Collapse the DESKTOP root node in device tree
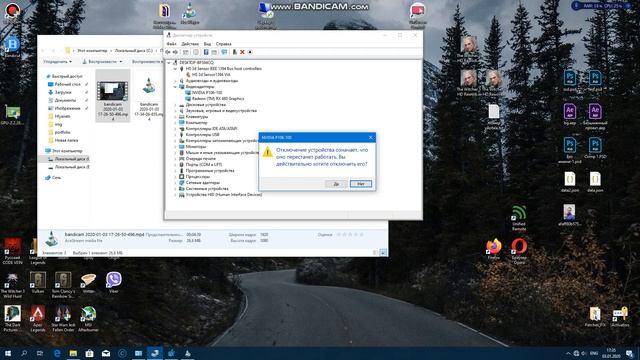The image size is (640, 360). pyautogui.click(x=169, y=63)
